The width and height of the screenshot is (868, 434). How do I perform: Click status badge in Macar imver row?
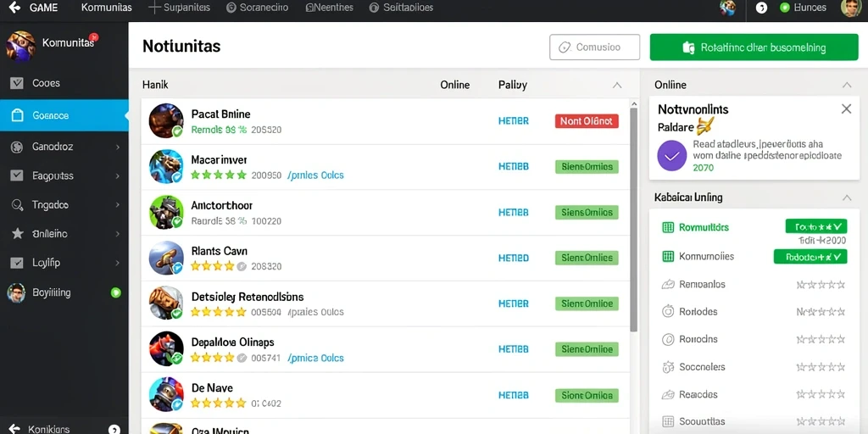click(587, 167)
